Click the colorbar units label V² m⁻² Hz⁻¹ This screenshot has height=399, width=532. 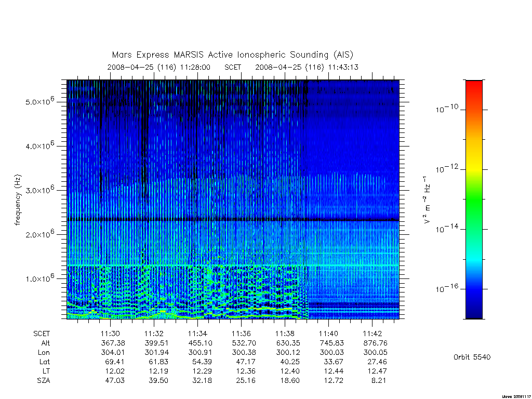[427, 200]
